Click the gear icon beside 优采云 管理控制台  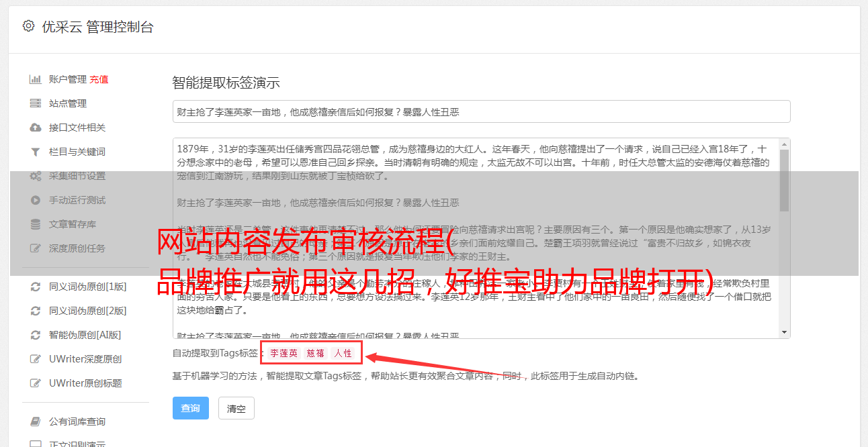tap(28, 26)
